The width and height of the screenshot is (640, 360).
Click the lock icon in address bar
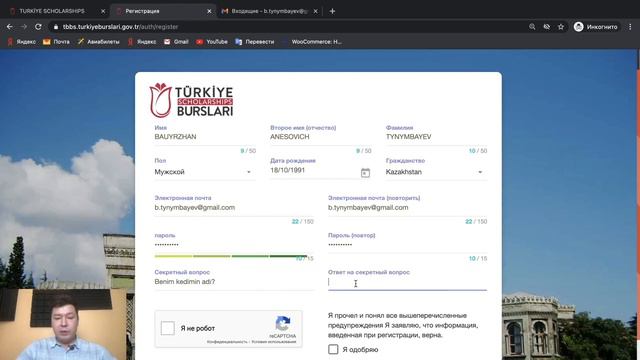tap(56, 27)
